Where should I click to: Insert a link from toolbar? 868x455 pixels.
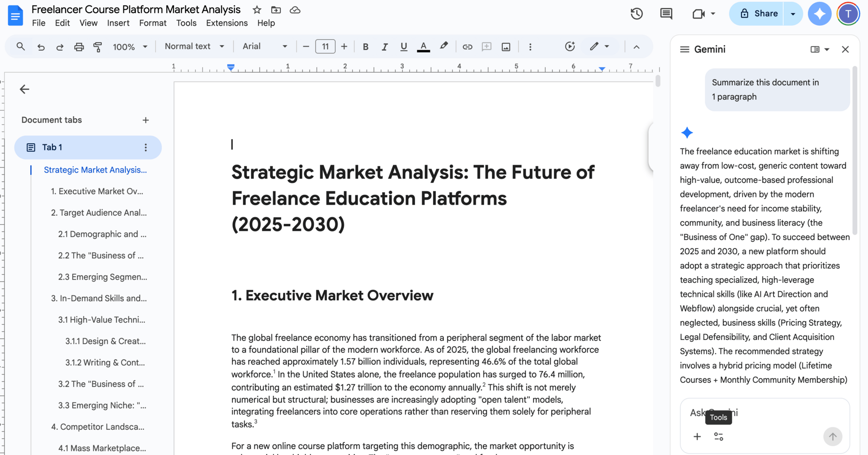[467, 47]
